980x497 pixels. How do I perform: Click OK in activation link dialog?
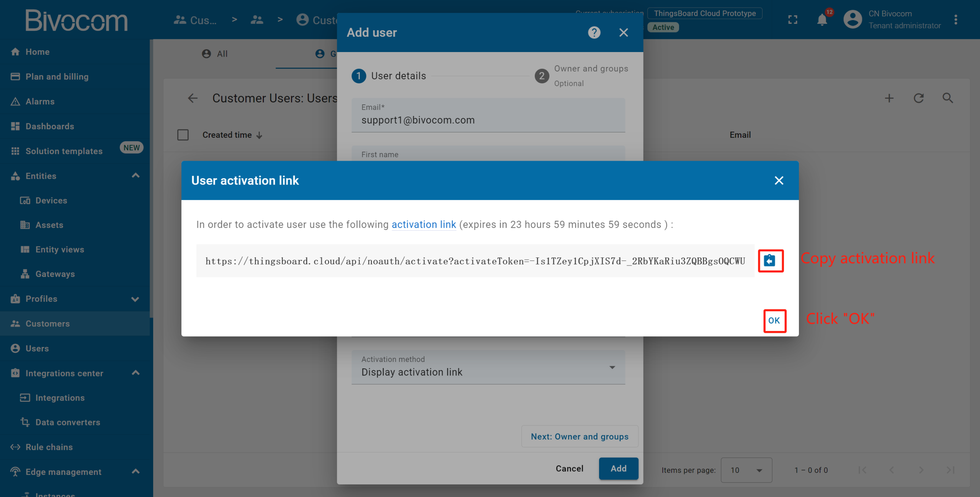(x=774, y=321)
